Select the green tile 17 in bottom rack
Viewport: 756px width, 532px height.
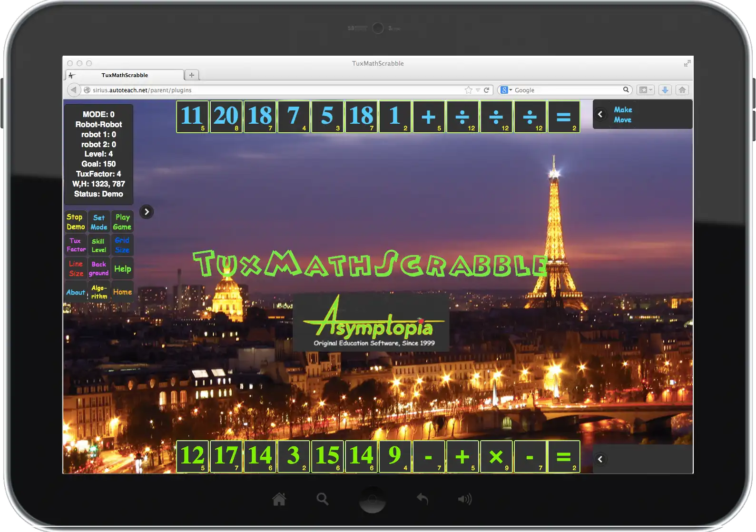(x=226, y=456)
